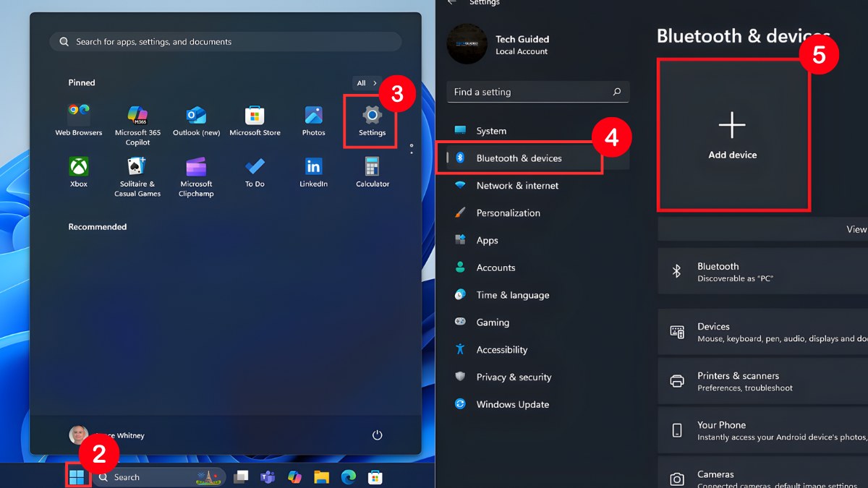The height and width of the screenshot is (488, 868).
Task: Launch Copilot from the taskbar
Action: coord(294,477)
